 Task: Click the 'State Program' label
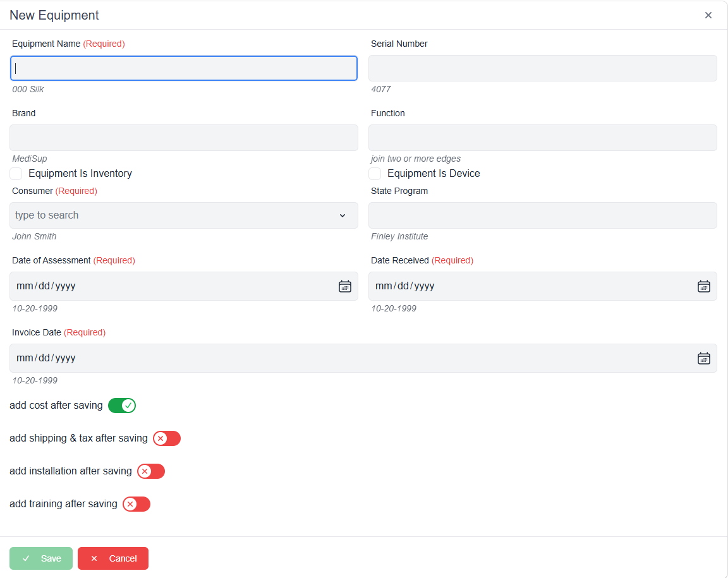399,191
